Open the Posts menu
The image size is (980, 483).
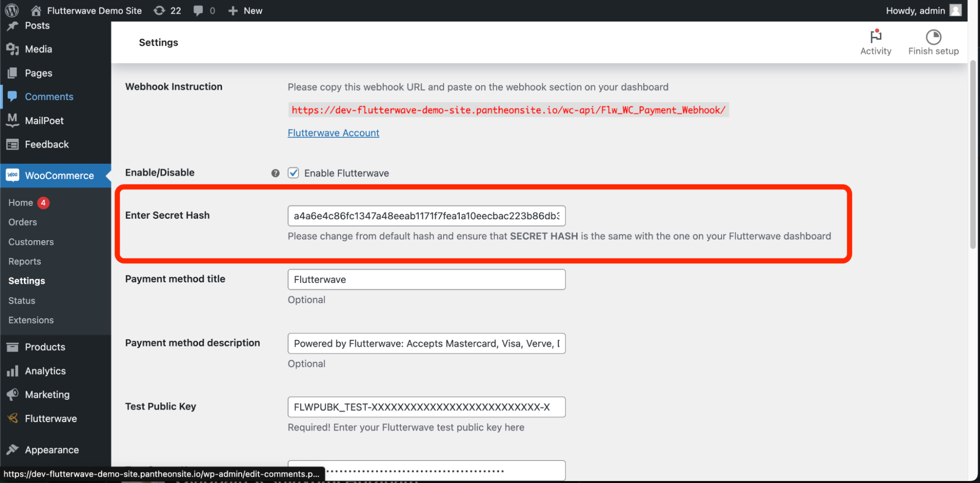point(37,26)
